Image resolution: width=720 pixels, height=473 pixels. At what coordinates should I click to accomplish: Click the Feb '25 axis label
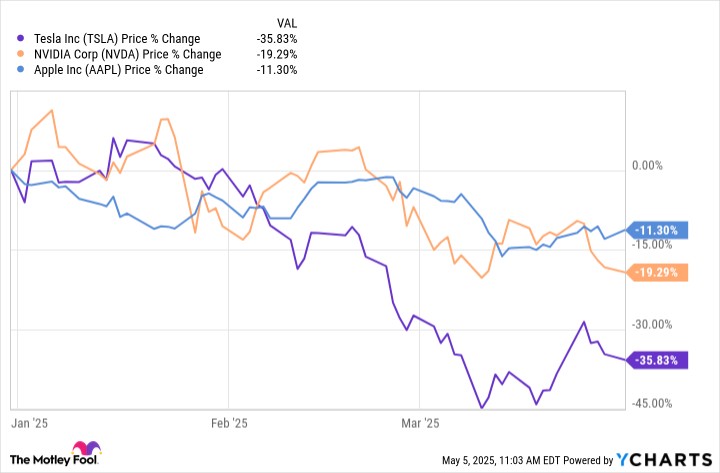(229, 423)
